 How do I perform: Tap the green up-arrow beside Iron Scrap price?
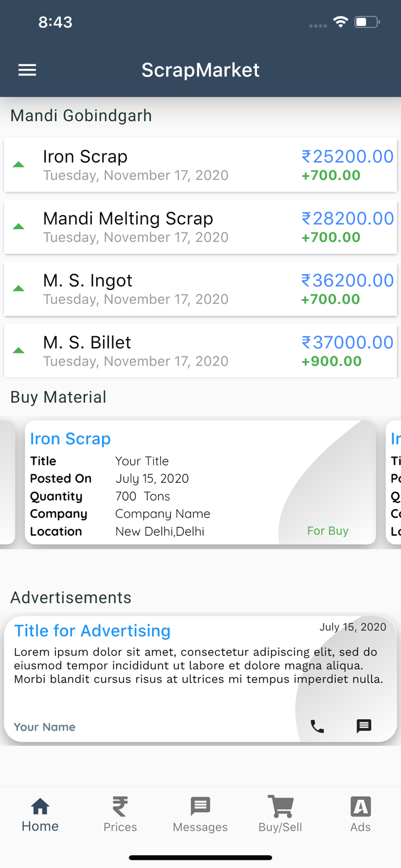[18, 164]
